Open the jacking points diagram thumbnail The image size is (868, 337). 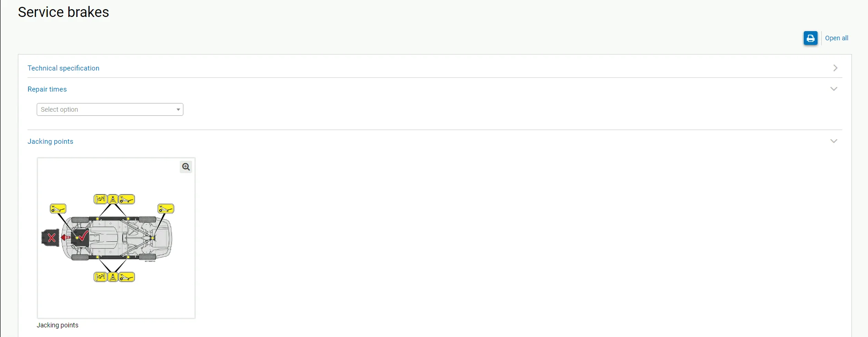coord(116,238)
